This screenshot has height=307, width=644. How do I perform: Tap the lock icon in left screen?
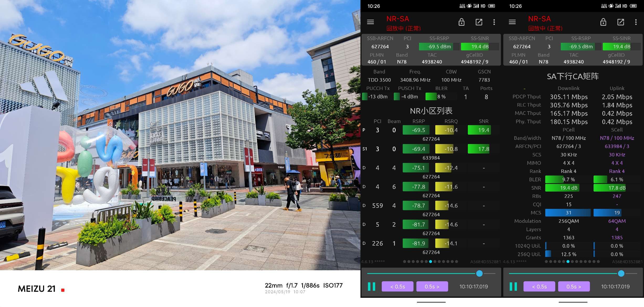[x=462, y=22]
